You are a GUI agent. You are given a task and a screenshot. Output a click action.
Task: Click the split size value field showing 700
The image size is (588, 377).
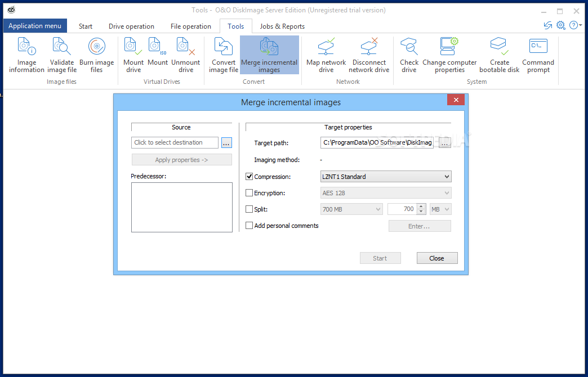click(402, 209)
